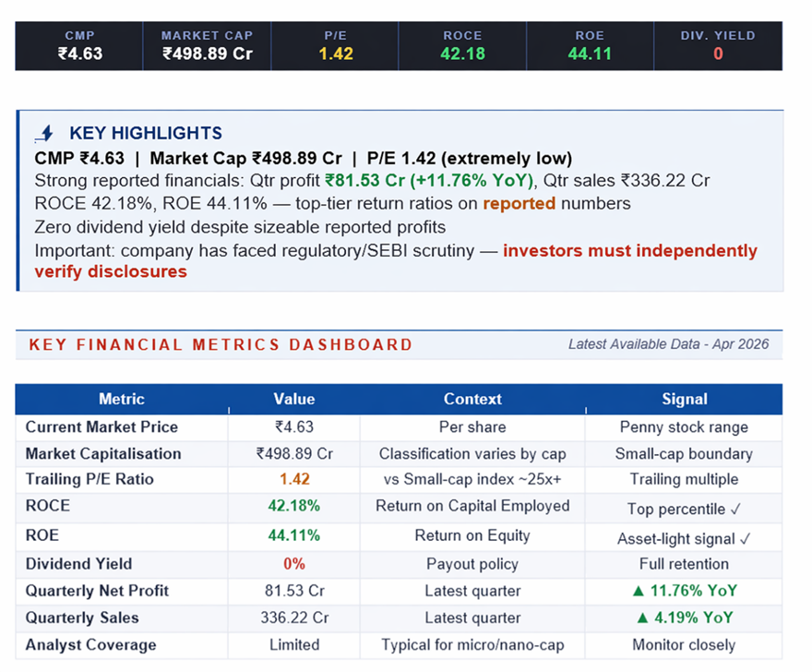This screenshot has height=672, width=812.
Task: Select the CMP tile in the top bar
Action: click(79, 45)
